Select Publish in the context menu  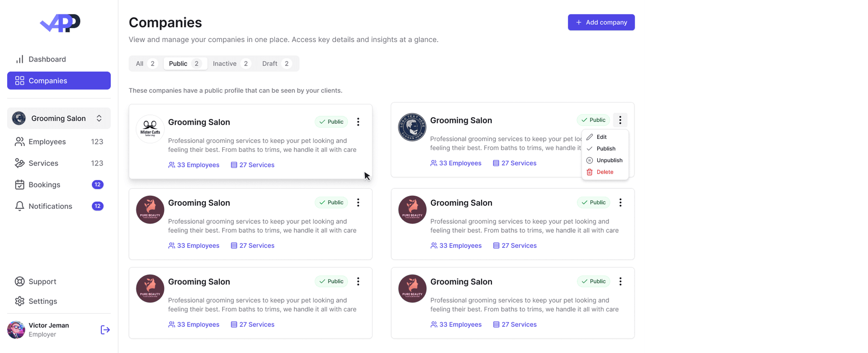coord(605,148)
